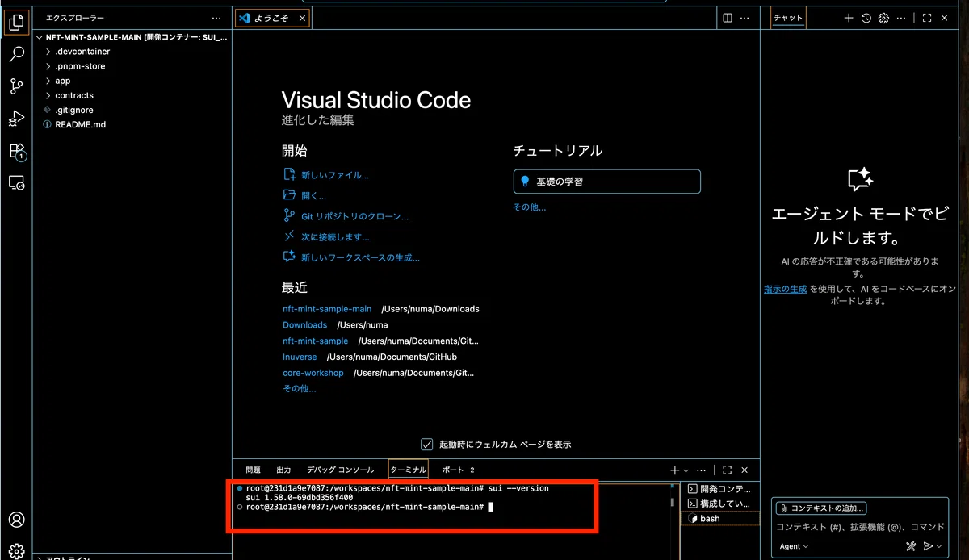Open the Agent mode dropdown
Screen dimensions: 969x560
coord(794,546)
